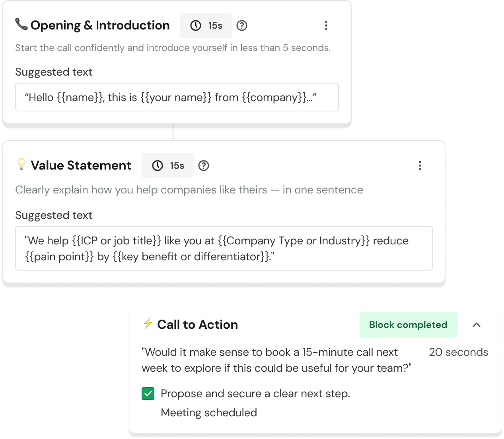Edit the Opening & Introduction suggested text field

click(x=177, y=97)
